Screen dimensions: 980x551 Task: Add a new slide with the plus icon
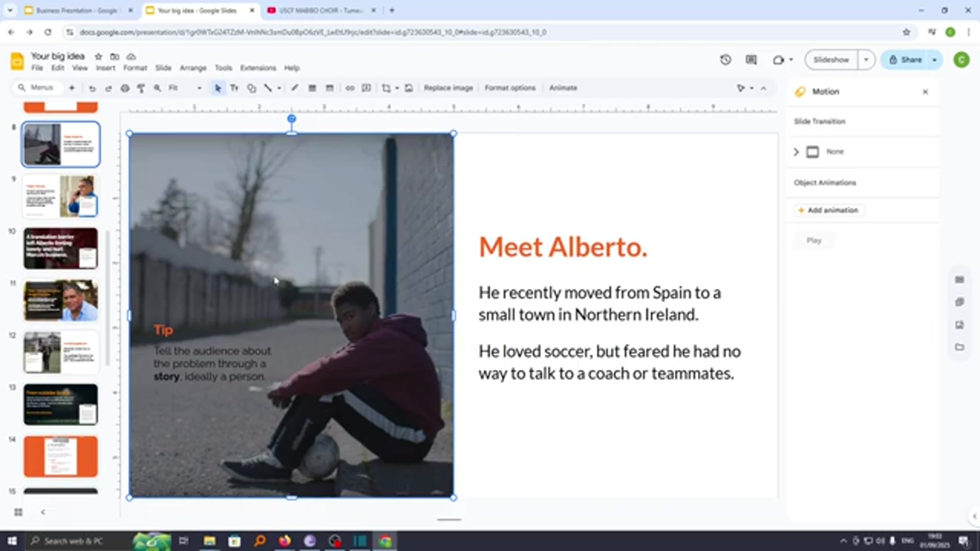pos(71,88)
